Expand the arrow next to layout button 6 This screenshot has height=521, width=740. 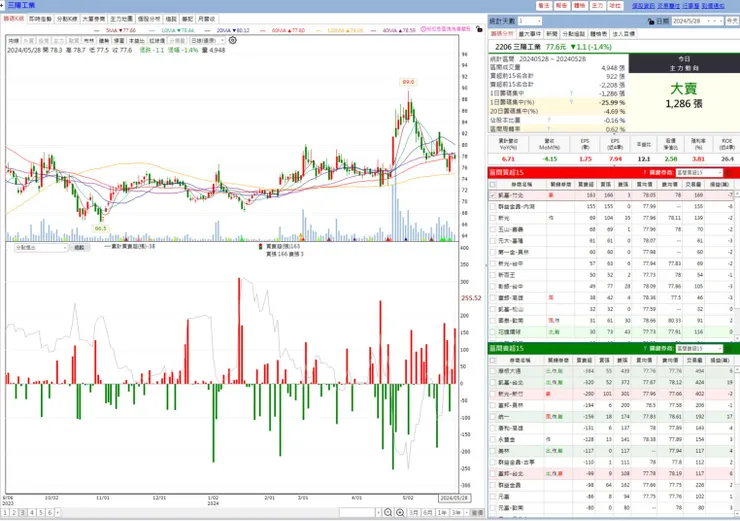(x=58, y=513)
